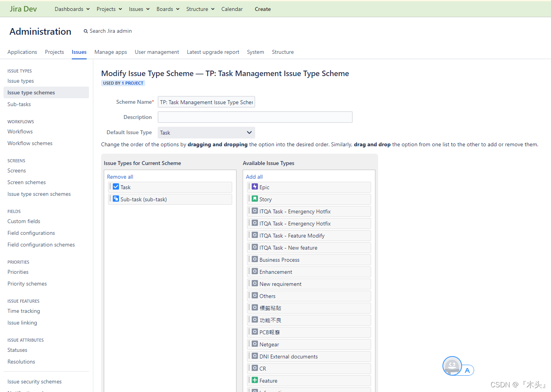Select the Sub-task (sub-task) row

170,199
